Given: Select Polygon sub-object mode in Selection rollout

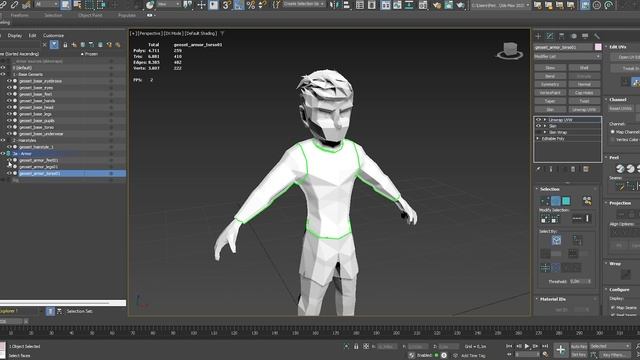Looking at the screenshot, I should click(556, 201).
